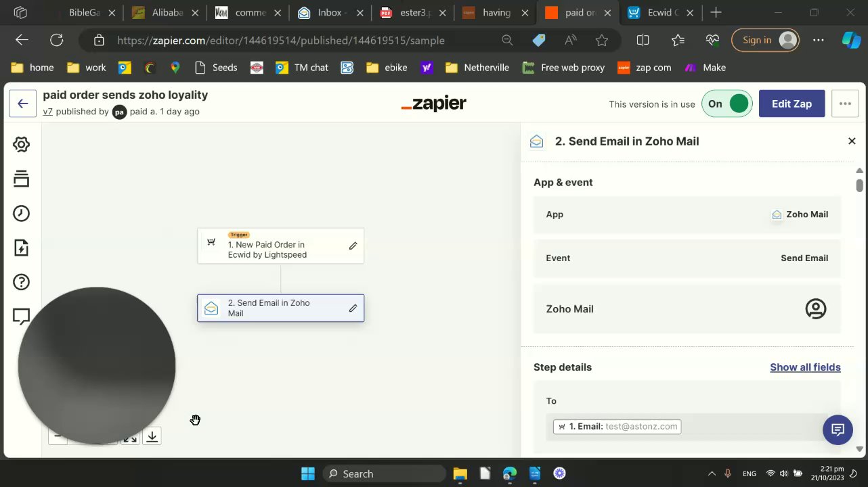This screenshot has width=868, height=487.
Task: Toggle the Zap On switch
Action: [726, 103]
